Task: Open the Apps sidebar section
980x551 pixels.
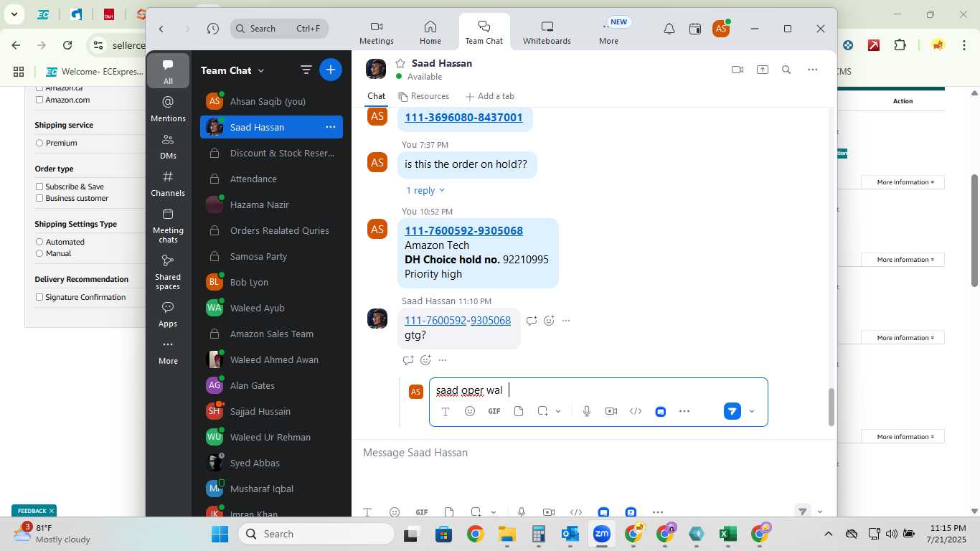Action: pos(168,314)
